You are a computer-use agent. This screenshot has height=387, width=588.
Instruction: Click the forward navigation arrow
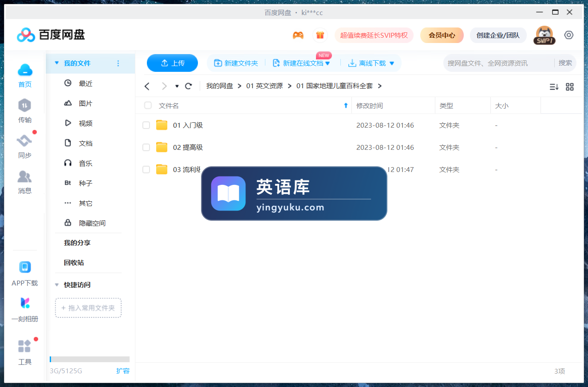point(164,86)
